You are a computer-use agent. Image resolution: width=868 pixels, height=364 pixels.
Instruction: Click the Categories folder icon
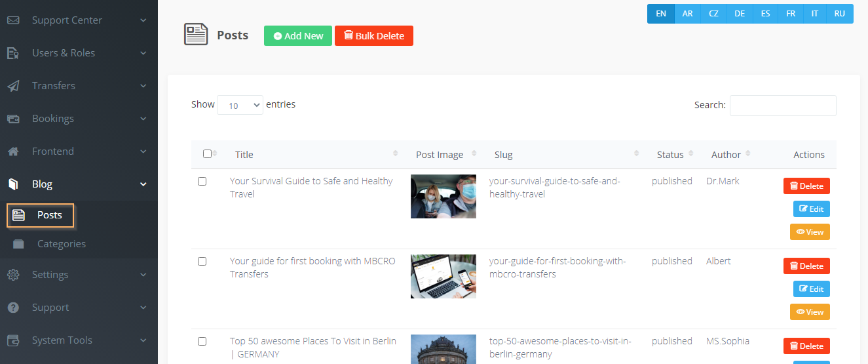coord(18,244)
